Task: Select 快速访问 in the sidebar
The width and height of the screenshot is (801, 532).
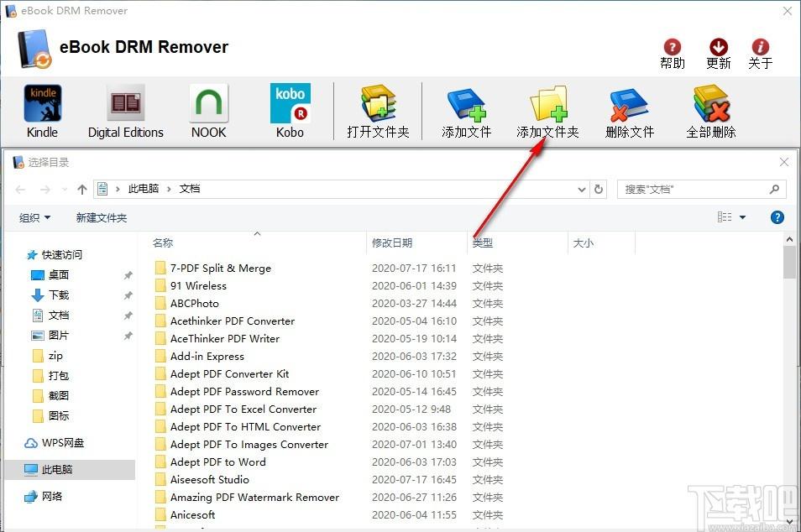Action: point(54,255)
